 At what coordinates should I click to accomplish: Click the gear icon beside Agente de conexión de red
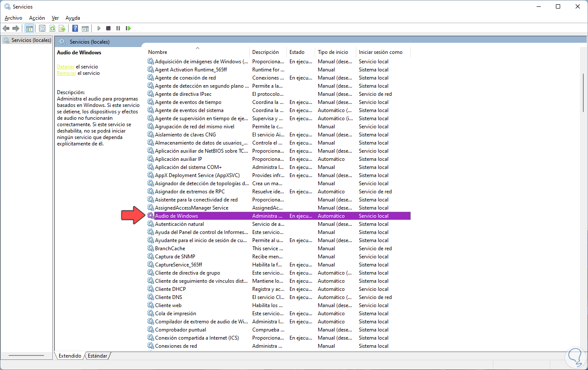click(150, 78)
